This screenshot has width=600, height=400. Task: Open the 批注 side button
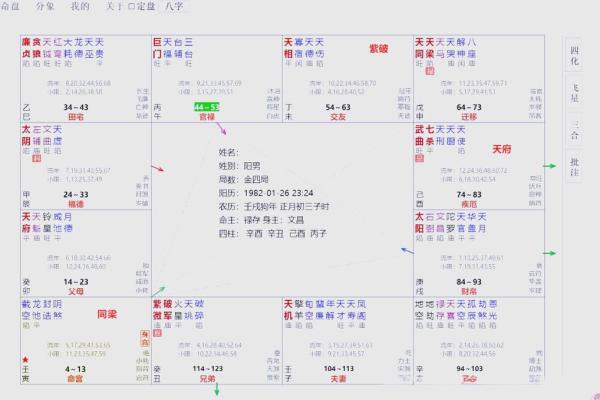tap(574, 168)
